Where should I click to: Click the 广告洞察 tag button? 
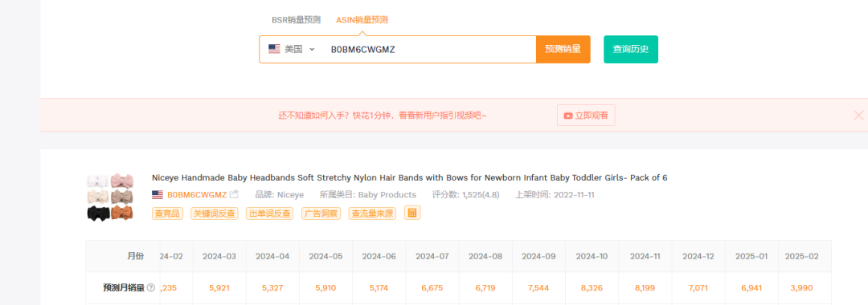(x=321, y=213)
